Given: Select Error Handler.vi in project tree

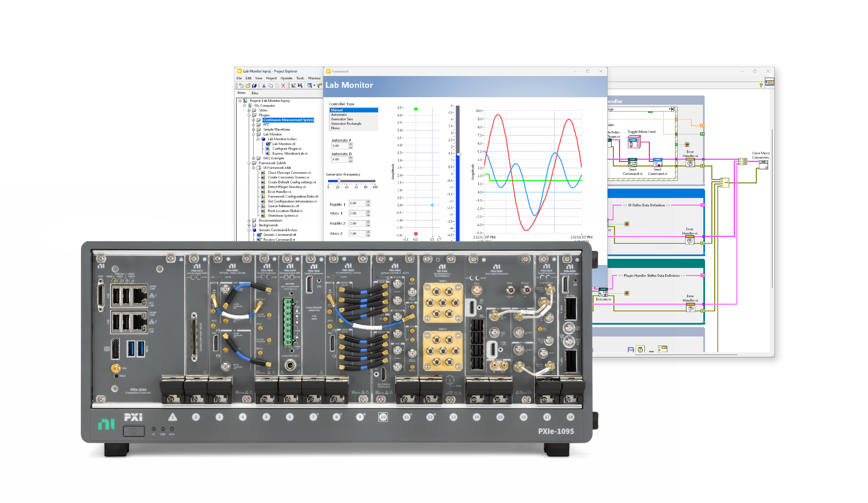Looking at the screenshot, I should click(x=279, y=192).
